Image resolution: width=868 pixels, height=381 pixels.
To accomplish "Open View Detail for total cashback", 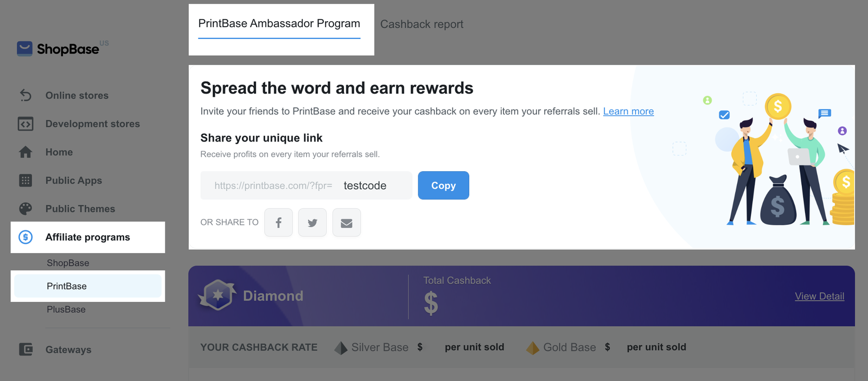I will [819, 296].
